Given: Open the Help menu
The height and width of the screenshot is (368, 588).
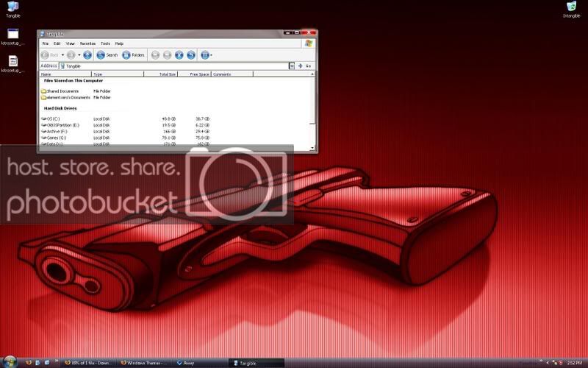Looking at the screenshot, I should pyautogui.click(x=119, y=43).
